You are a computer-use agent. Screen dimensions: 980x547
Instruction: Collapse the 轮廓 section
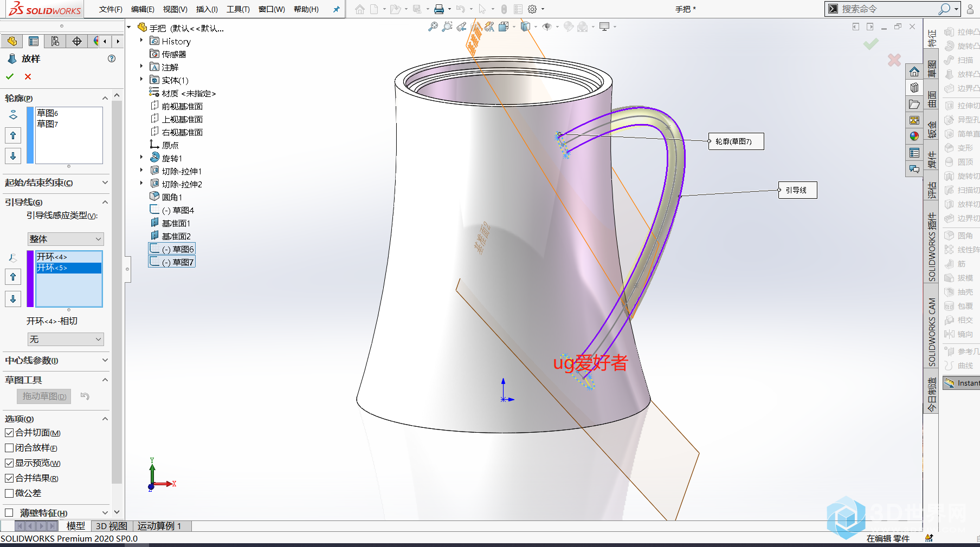coord(105,98)
